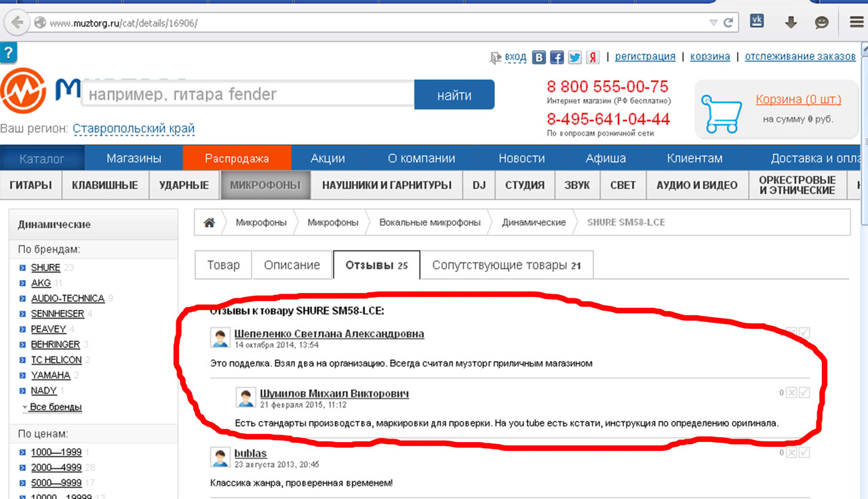Select the DJ category

pyautogui.click(x=479, y=185)
